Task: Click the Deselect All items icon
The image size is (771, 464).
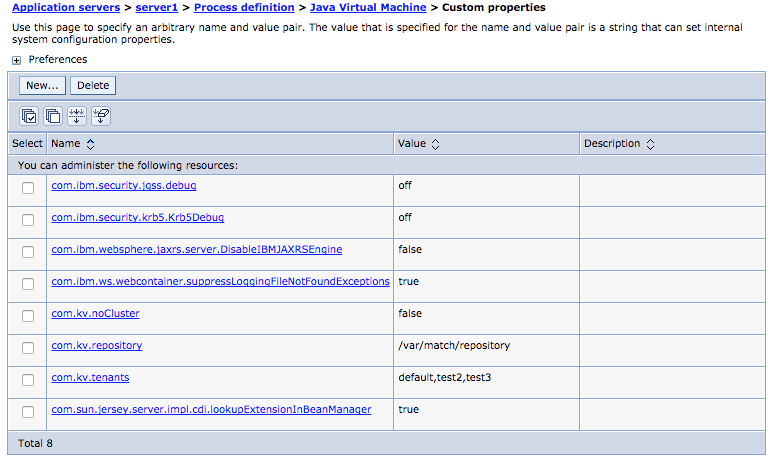Action: point(53,115)
